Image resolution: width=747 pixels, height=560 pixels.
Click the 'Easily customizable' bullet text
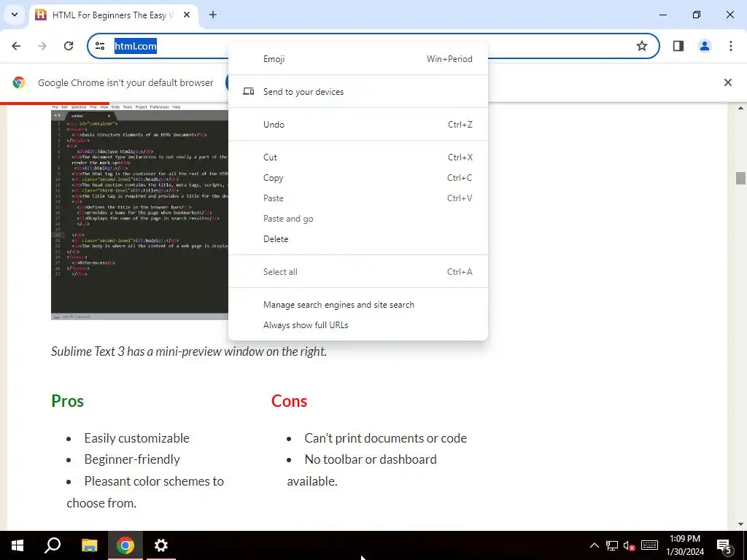click(136, 438)
